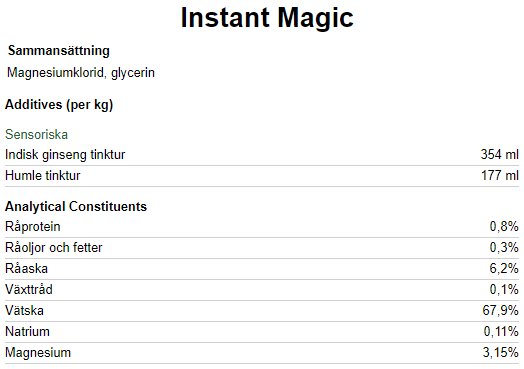
Task: Select the Sammansättning heading
Action: coord(59,51)
